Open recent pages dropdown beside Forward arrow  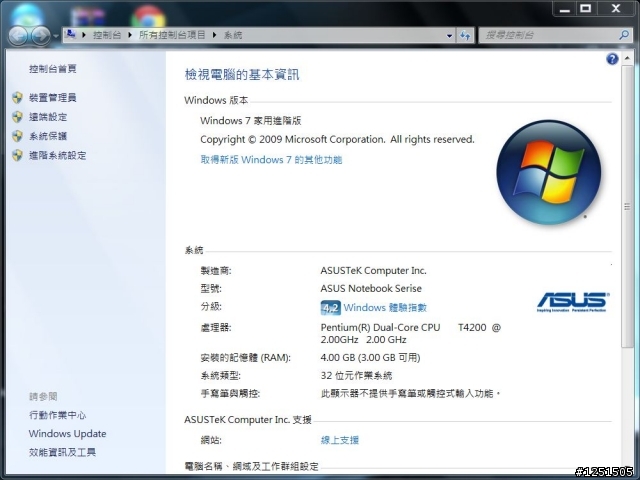56,36
